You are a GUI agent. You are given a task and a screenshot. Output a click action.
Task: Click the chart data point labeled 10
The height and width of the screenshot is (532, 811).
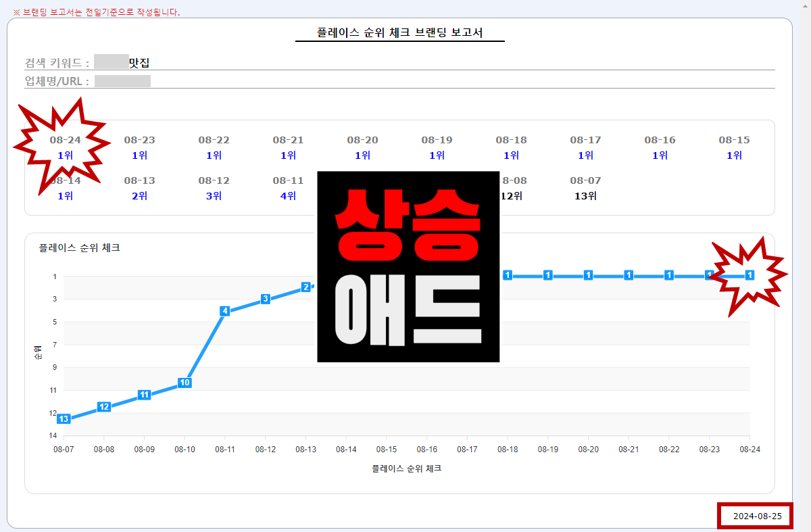coord(185,383)
